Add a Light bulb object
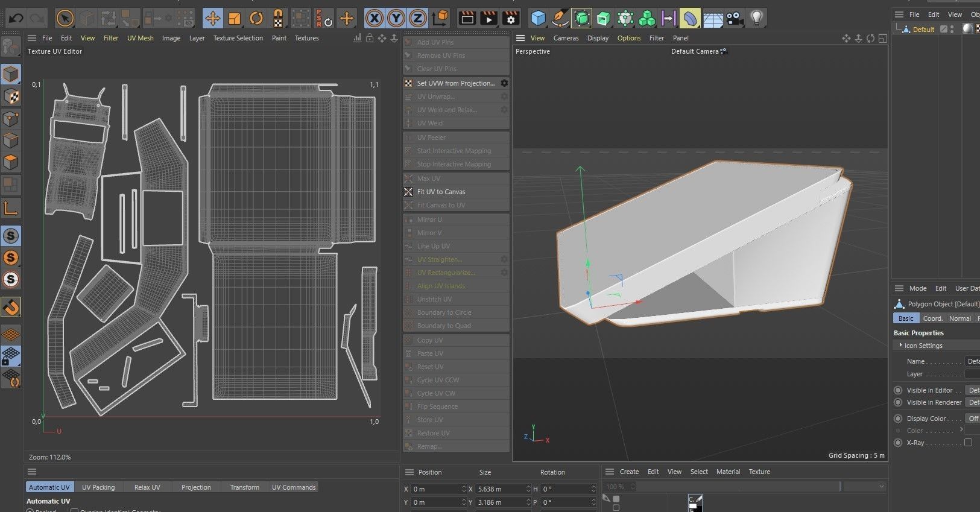980x512 pixels. point(756,18)
